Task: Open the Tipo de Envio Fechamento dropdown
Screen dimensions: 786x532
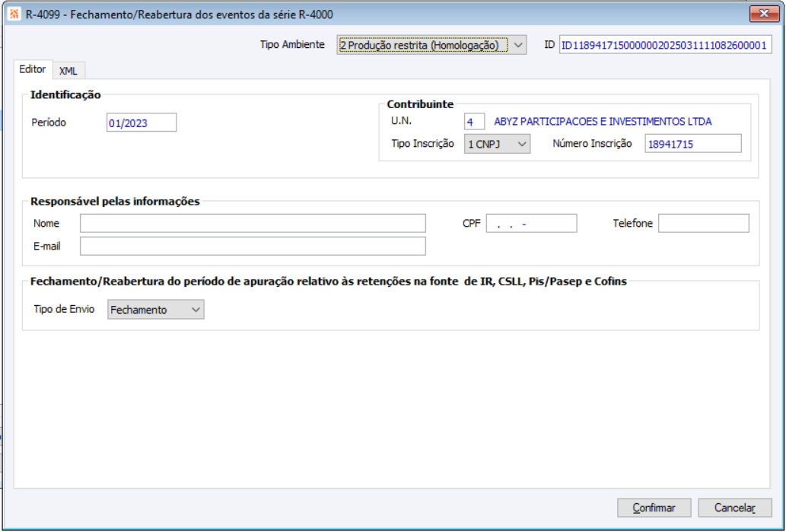Action: [156, 309]
